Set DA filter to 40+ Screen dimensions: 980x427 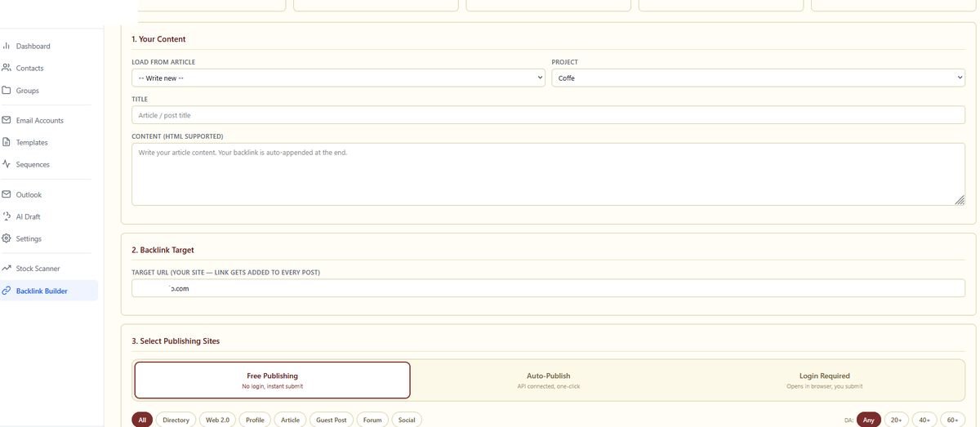pyautogui.click(x=924, y=420)
